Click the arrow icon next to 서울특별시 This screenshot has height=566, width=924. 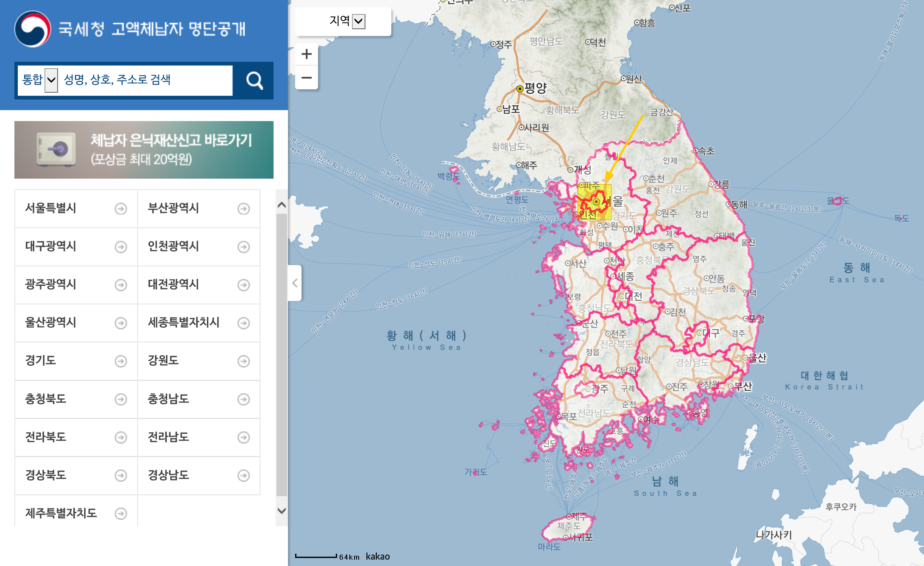121,209
